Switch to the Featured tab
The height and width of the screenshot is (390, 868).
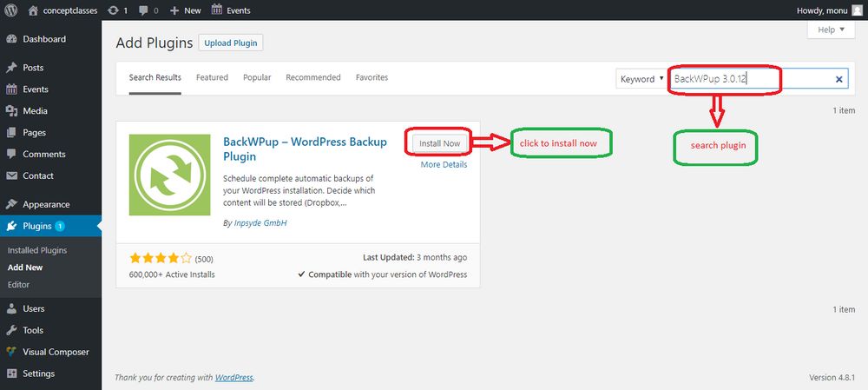212,77
